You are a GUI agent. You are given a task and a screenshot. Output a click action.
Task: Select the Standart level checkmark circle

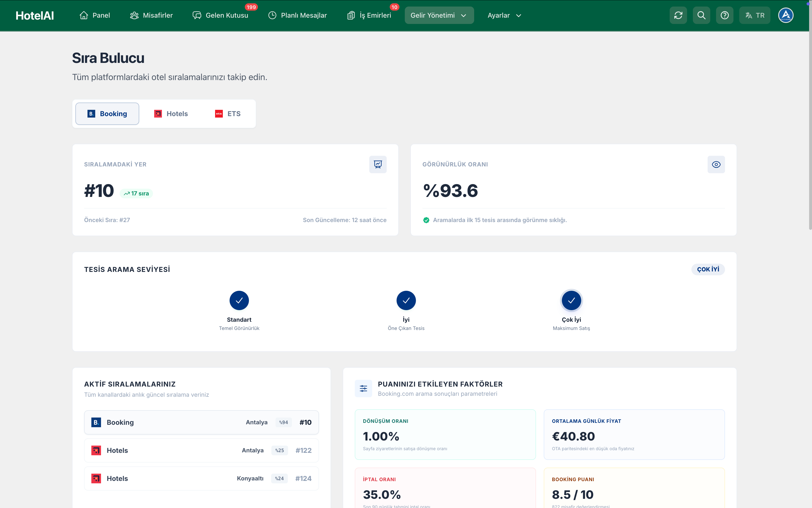(239, 300)
